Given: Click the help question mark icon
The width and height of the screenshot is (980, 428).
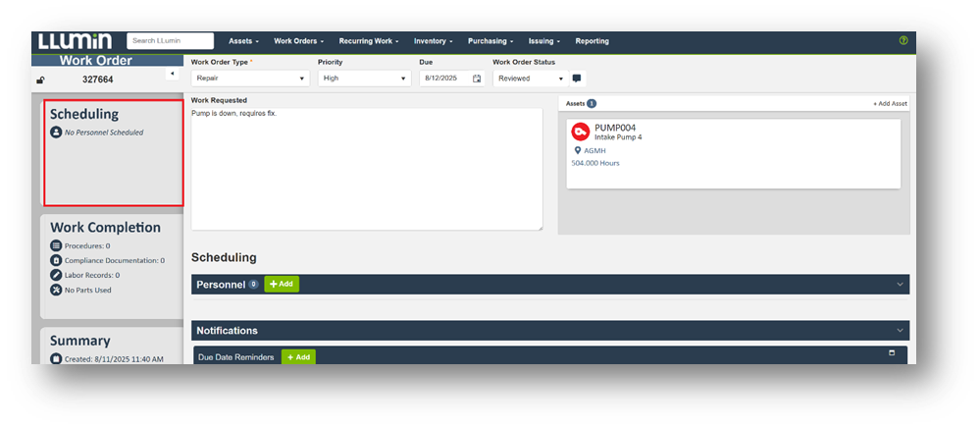Looking at the screenshot, I should click(903, 41).
